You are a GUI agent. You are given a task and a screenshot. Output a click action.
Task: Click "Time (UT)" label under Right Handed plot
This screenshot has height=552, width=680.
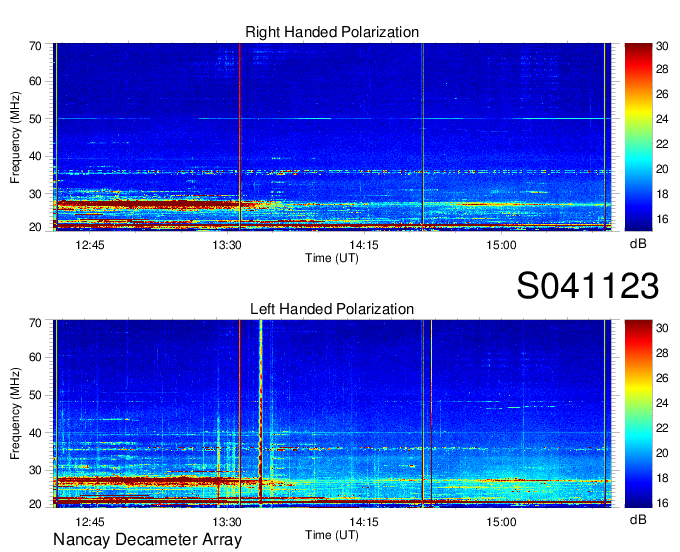click(332, 258)
